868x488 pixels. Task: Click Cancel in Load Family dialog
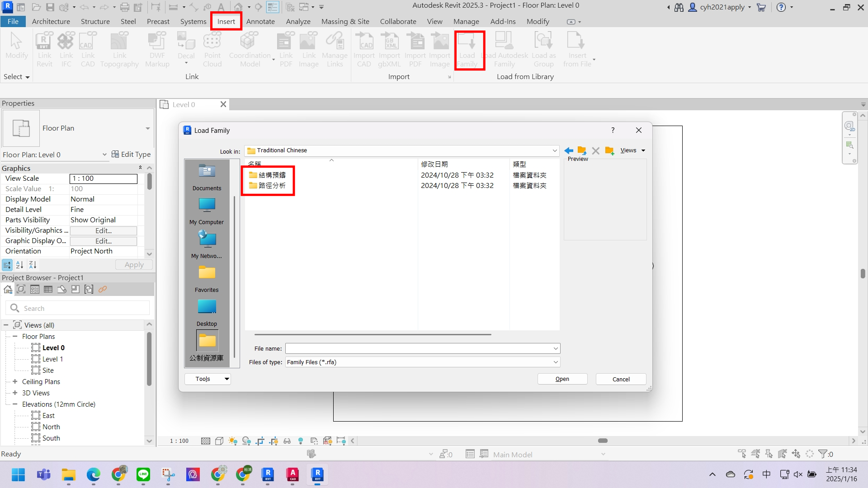(621, 379)
